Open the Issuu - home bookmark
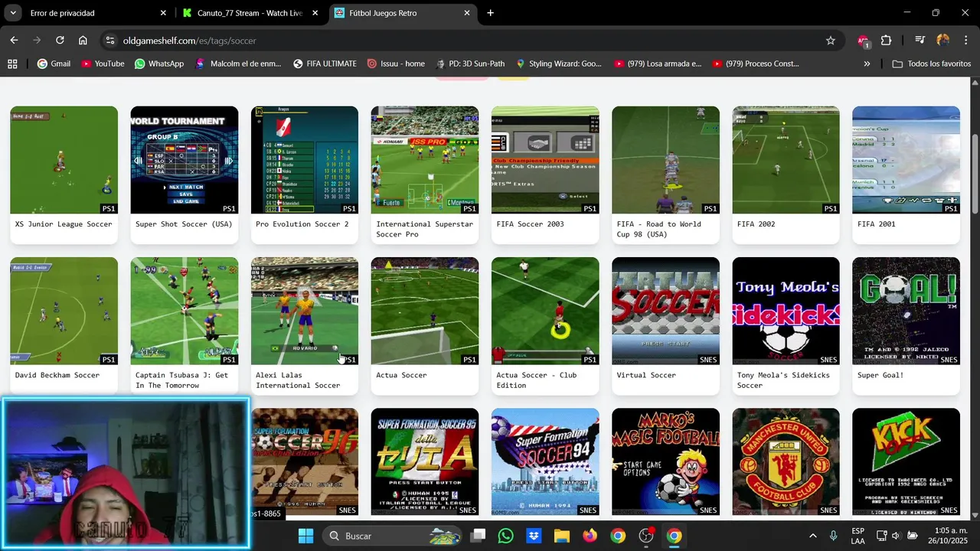The image size is (980, 551). 395,64
